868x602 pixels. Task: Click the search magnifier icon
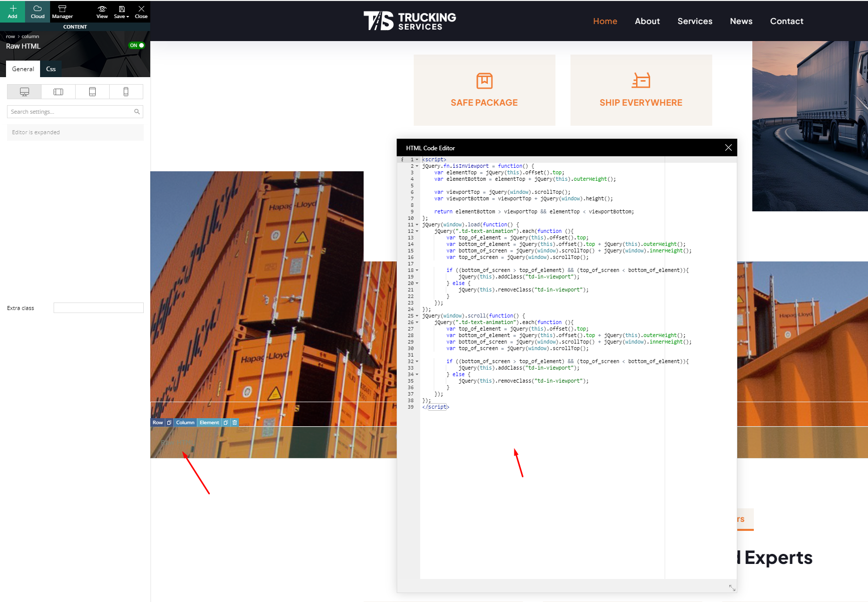[x=137, y=112]
